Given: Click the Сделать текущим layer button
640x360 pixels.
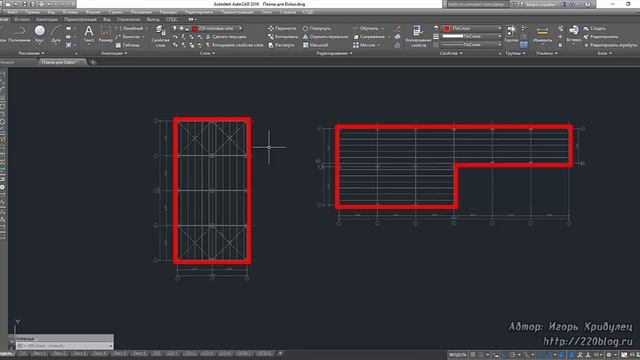Looking at the screenshot, I should (x=226, y=37).
